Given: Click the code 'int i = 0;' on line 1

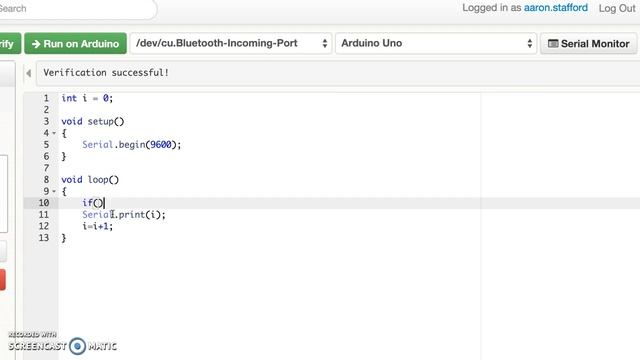Looking at the screenshot, I should tap(87, 98).
